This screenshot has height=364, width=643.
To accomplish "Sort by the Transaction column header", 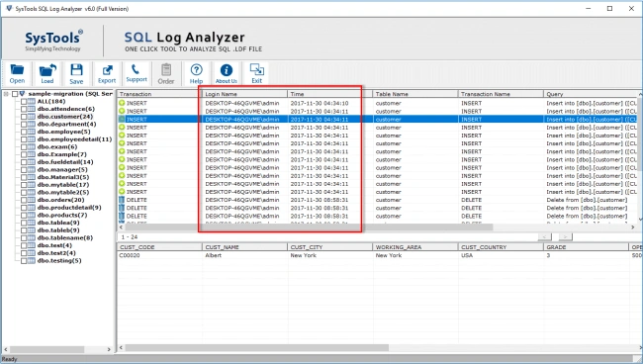I will pyautogui.click(x=159, y=94).
